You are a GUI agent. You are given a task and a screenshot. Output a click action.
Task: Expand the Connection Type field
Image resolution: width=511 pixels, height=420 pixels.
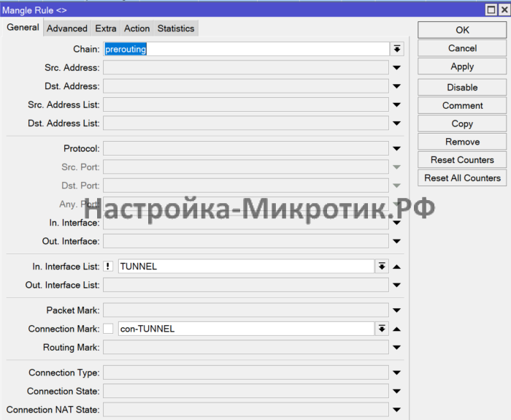[x=396, y=373]
